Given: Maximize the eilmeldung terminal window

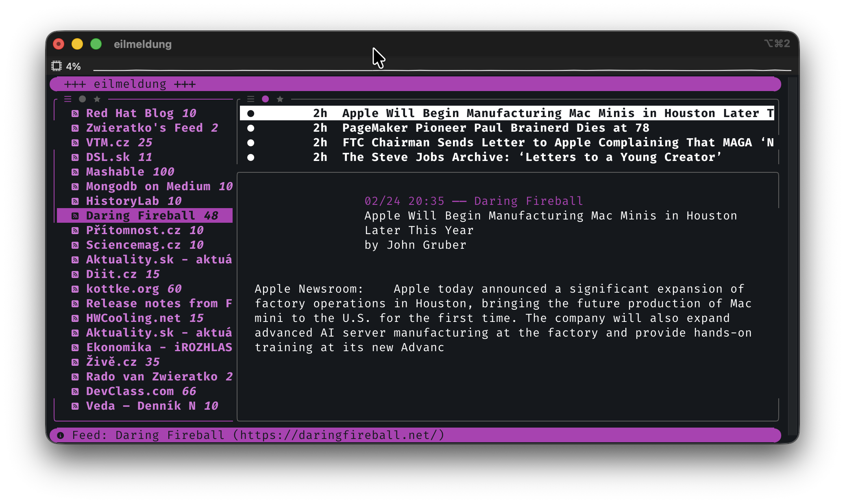Looking at the screenshot, I should tap(96, 44).
